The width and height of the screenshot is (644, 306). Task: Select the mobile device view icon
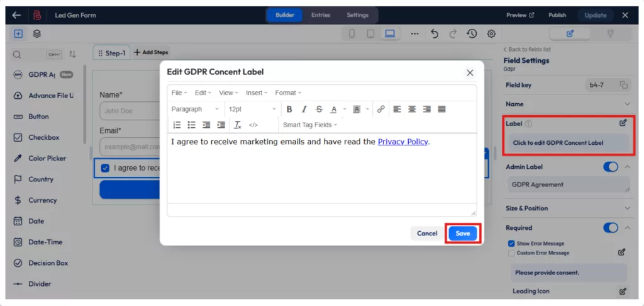(x=352, y=34)
